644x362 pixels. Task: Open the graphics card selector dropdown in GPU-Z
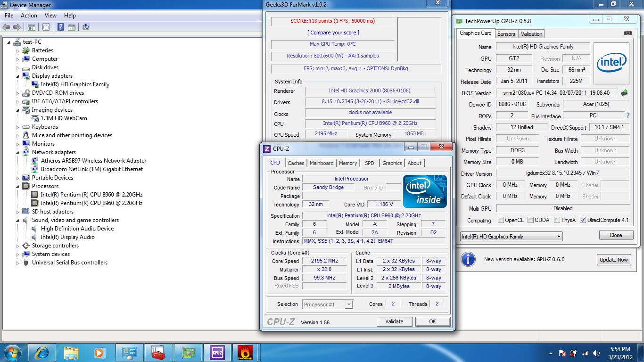[x=512, y=237]
